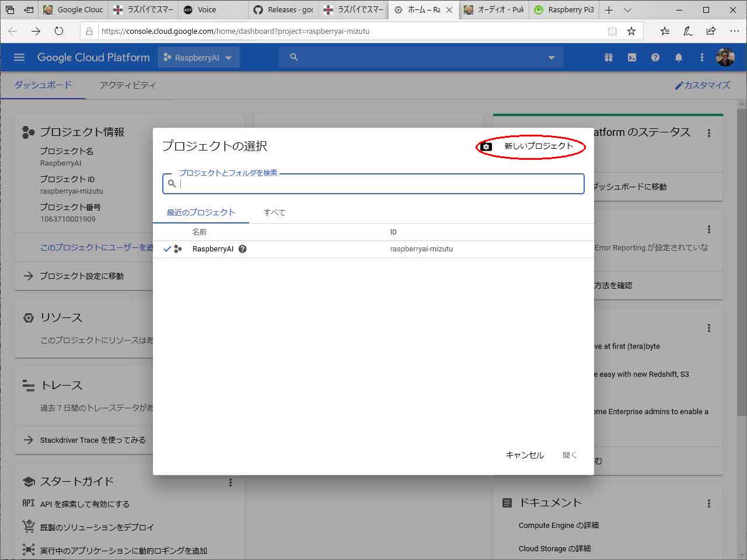
Task: Click the add notes pen icon
Action: click(x=688, y=31)
